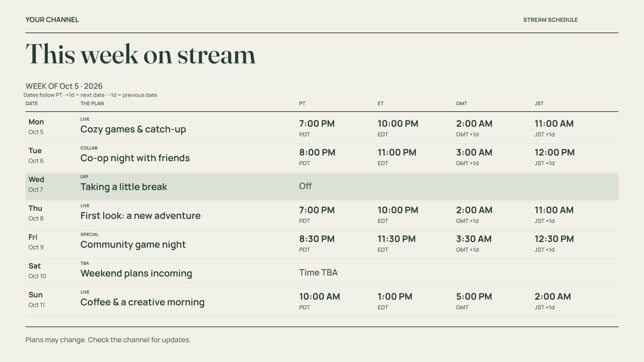
Task: Click the 11:00 PM ET time
Action: coord(397,152)
